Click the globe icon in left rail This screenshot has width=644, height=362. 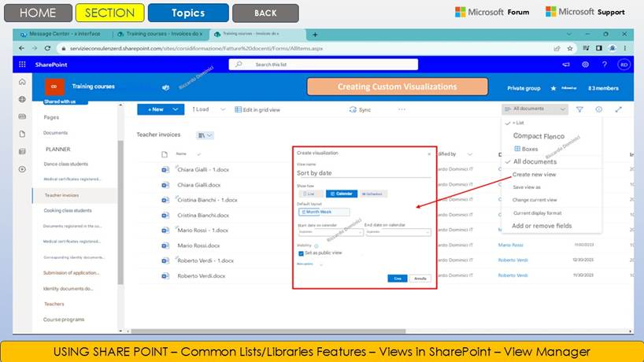click(x=22, y=99)
